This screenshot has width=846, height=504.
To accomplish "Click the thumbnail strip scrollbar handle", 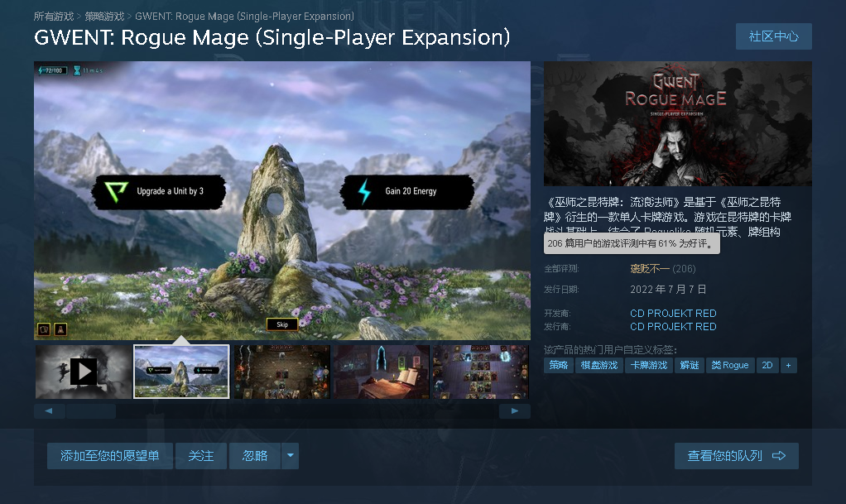I will 91,411.
